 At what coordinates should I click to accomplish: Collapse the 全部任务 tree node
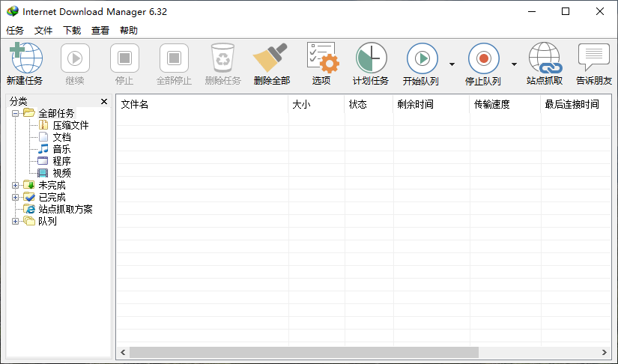pos(16,113)
